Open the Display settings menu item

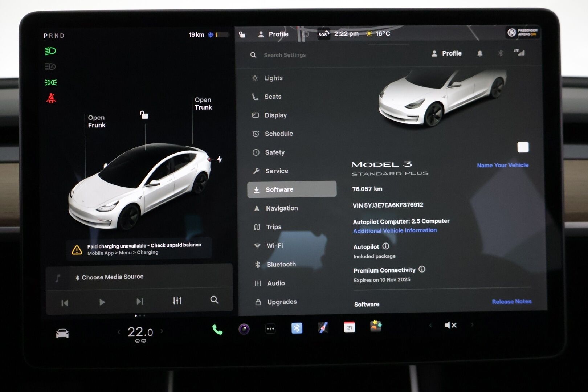[275, 115]
